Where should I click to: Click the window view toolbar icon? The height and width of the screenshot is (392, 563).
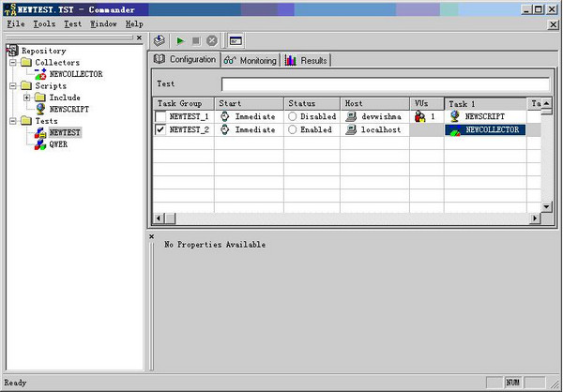click(x=236, y=41)
